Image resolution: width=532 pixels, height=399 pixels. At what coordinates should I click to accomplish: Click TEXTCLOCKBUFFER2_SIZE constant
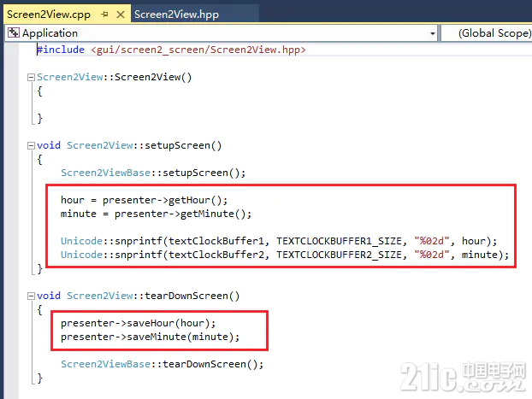[340, 255]
